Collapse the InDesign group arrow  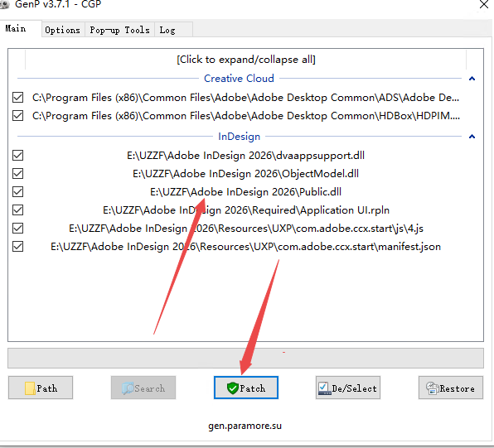tap(472, 137)
